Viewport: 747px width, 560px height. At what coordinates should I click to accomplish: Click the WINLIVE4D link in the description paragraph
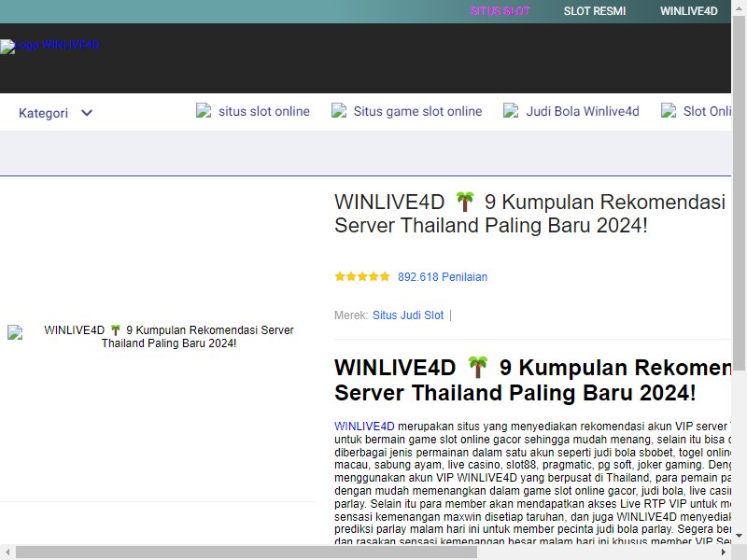[364, 427]
